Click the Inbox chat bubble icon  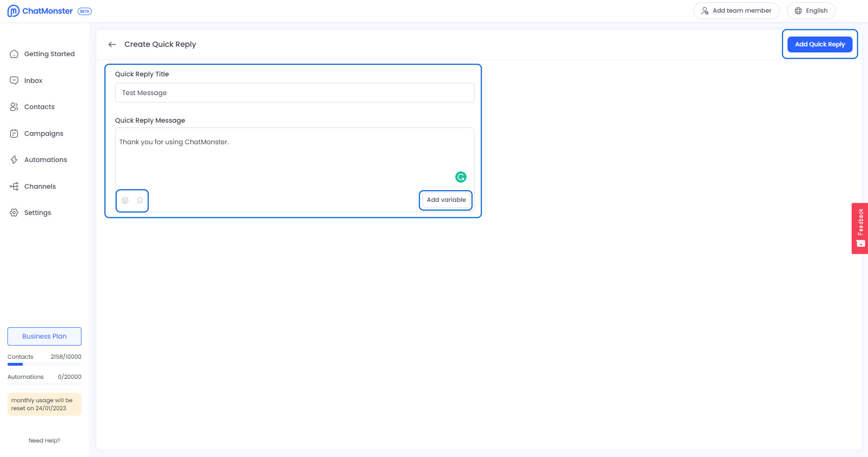click(x=14, y=81)
